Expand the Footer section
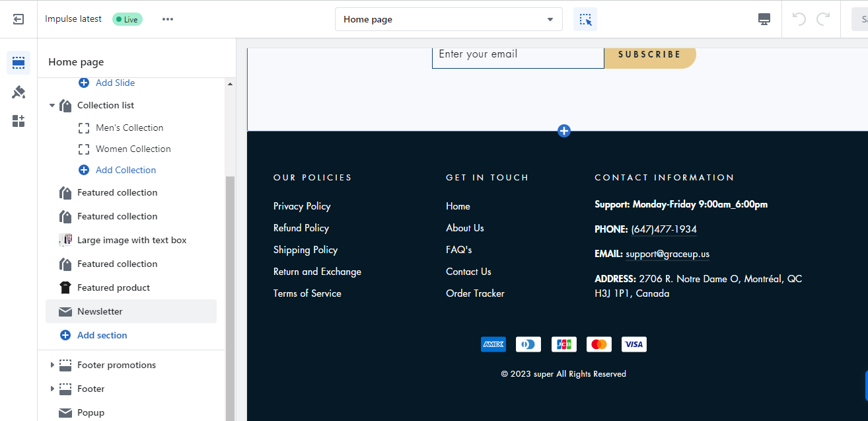 [x=53, y=389]
